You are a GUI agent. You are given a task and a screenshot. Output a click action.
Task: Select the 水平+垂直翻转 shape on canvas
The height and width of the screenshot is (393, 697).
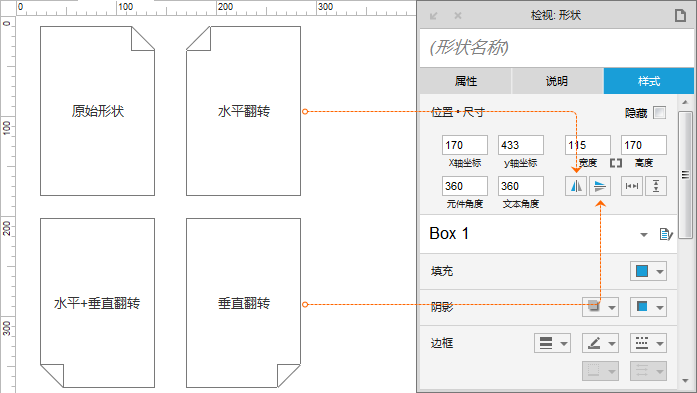[97, 303]
